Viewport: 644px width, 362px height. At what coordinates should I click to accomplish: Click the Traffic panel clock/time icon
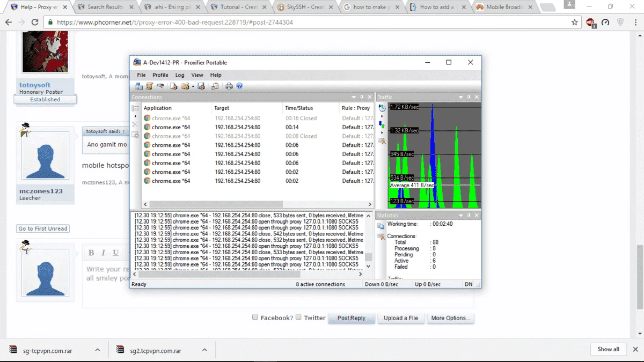pyautogui.click(x=382, y=108)
